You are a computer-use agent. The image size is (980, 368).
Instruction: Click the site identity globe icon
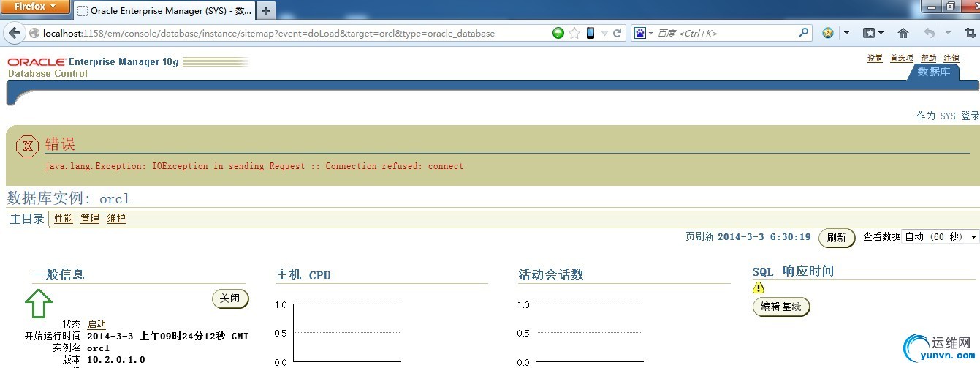point(34,33)
